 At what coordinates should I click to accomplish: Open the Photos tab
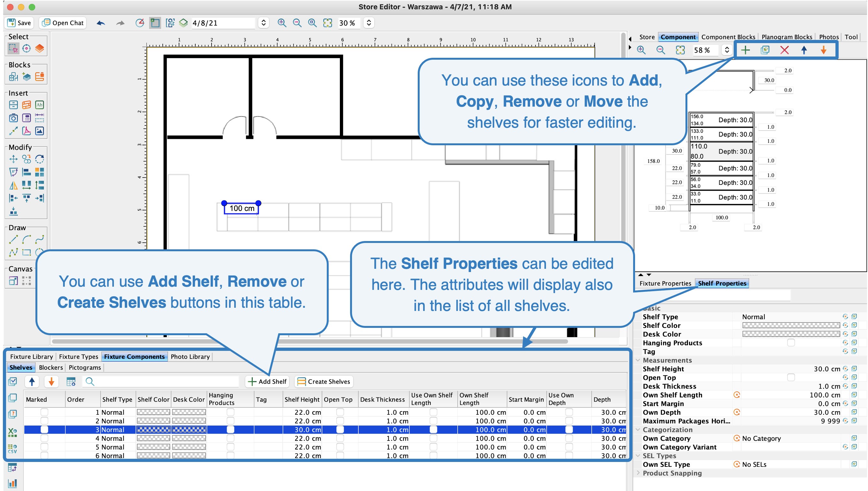pos(829,37)
